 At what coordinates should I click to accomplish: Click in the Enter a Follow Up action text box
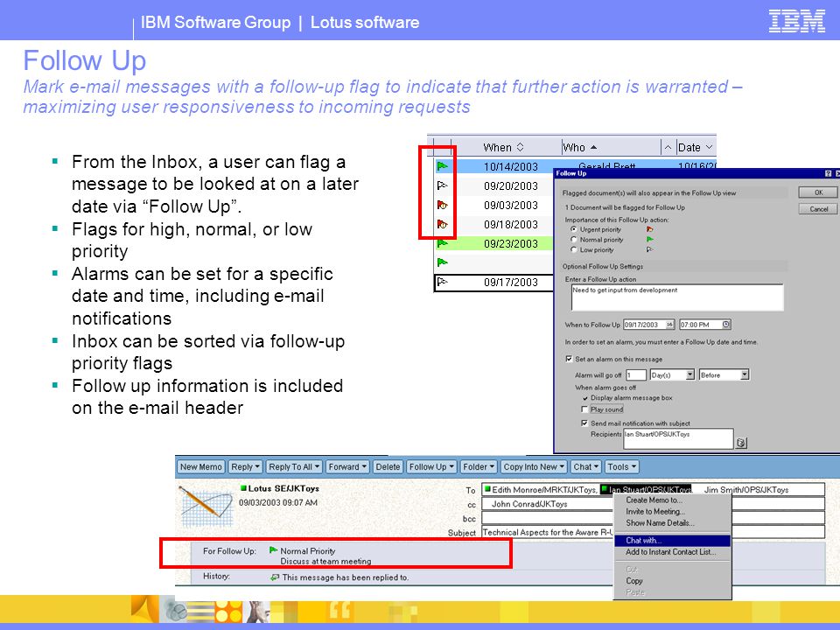coord(677,297)
